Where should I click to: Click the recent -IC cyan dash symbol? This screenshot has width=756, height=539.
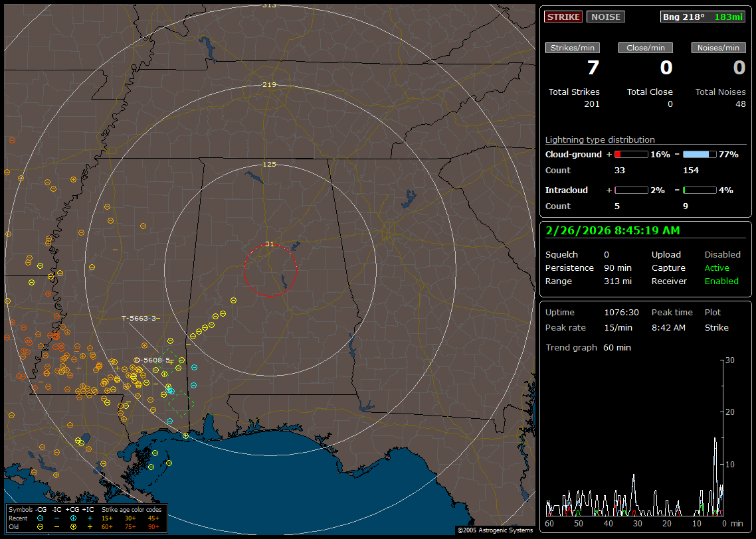pos(57,518)
